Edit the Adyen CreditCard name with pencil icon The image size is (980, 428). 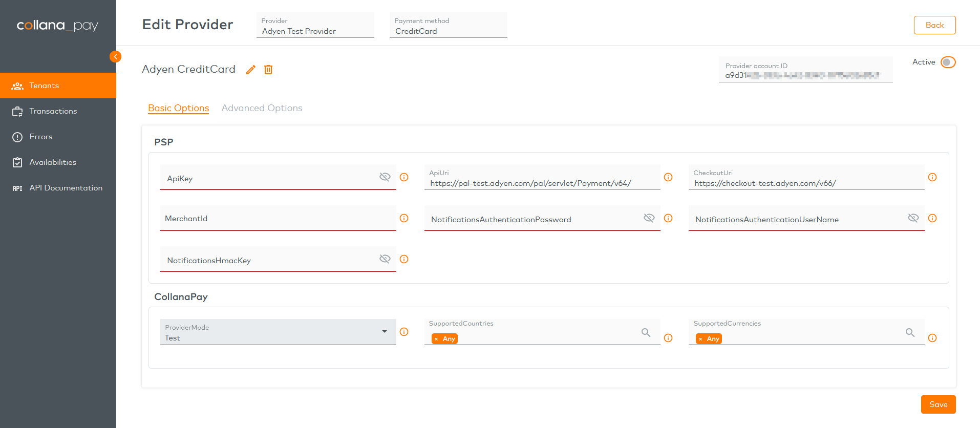tap(251, 70)
